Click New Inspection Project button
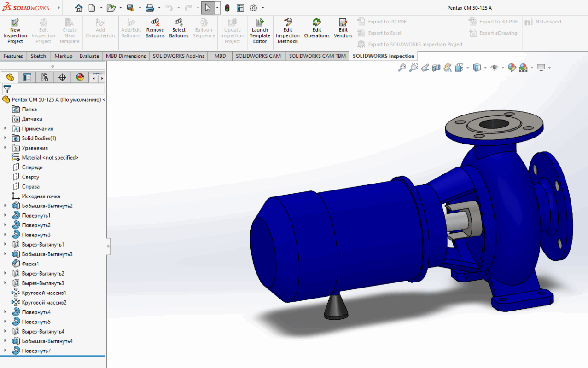Screen dimensions: 588x368 tap(15, 31)
